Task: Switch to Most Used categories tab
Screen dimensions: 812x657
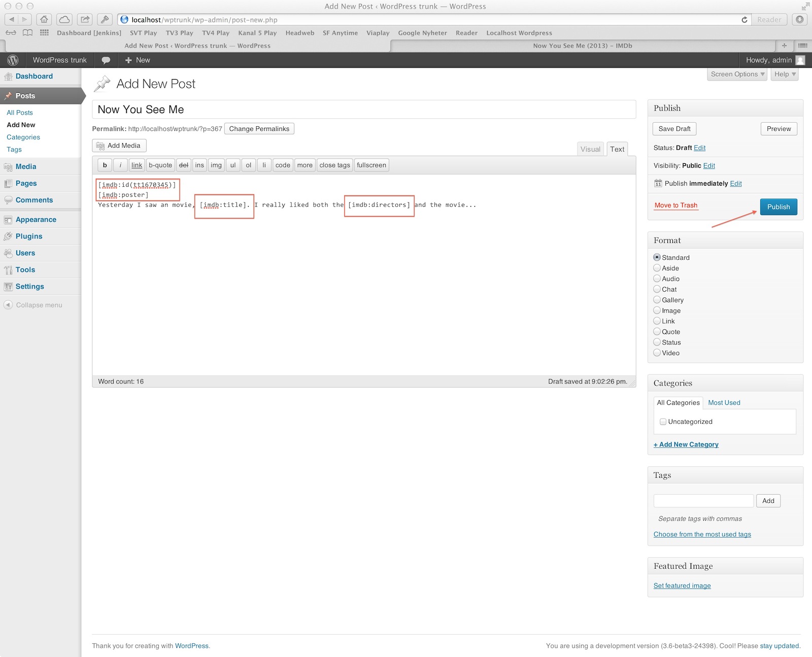Action: point(724,402)
